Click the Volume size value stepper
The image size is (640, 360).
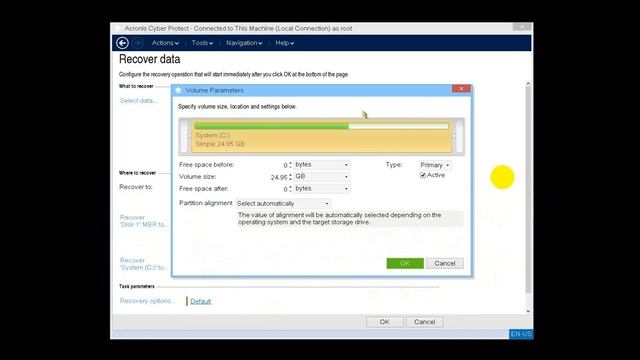tap(290, 177)
